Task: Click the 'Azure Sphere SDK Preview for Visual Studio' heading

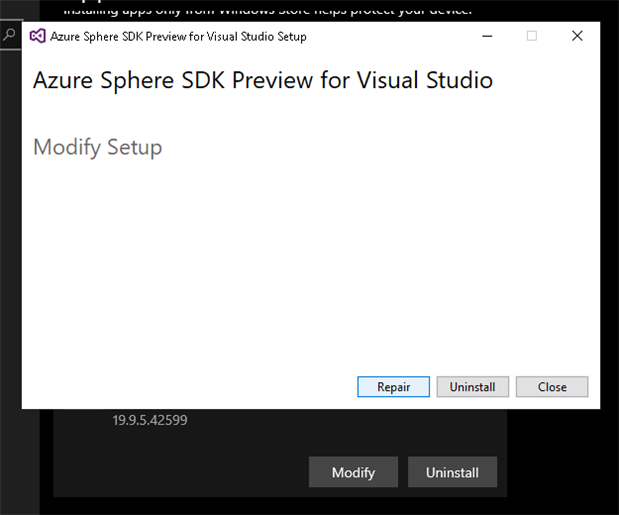Action: click(x=263, y=80)
